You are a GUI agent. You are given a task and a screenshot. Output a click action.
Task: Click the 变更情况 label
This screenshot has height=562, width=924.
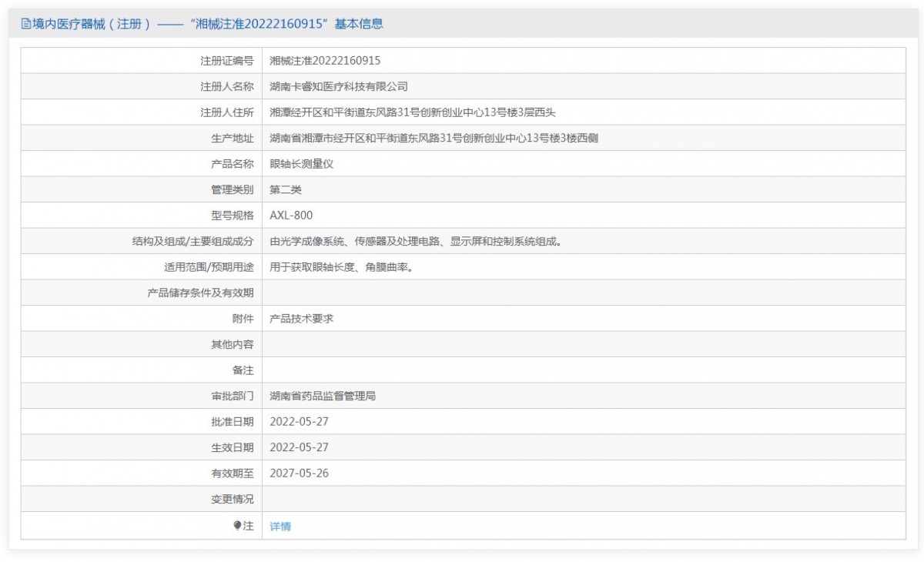[233, 499]
